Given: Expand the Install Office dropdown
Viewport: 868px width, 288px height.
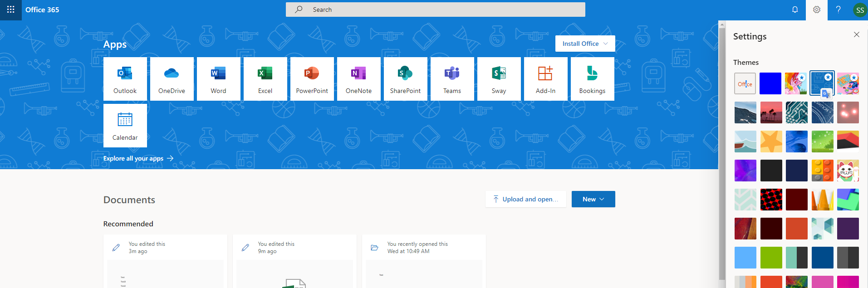Looking at the screenshot, I should [x=585, y=44].
